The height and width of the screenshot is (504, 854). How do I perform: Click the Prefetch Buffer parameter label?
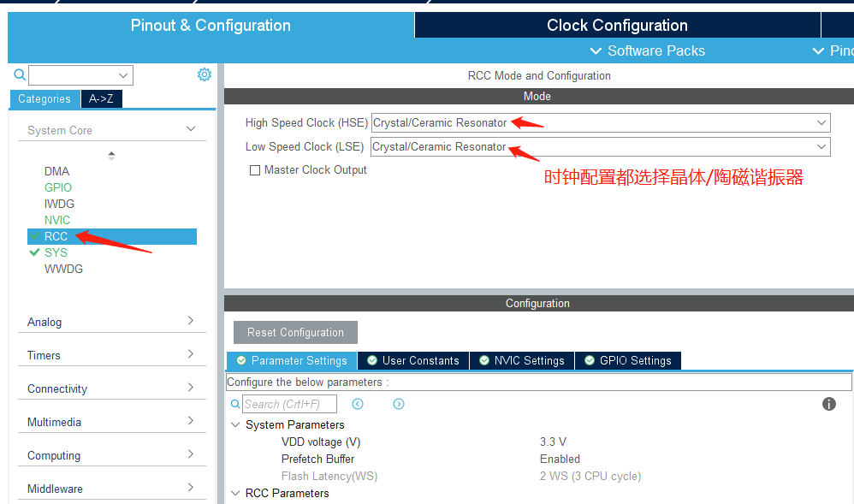click(317, 459)
